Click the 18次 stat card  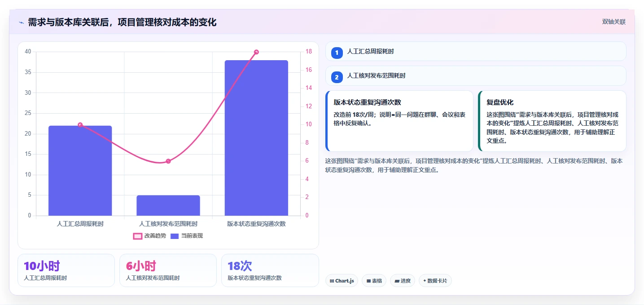click(x=270, y=270)
